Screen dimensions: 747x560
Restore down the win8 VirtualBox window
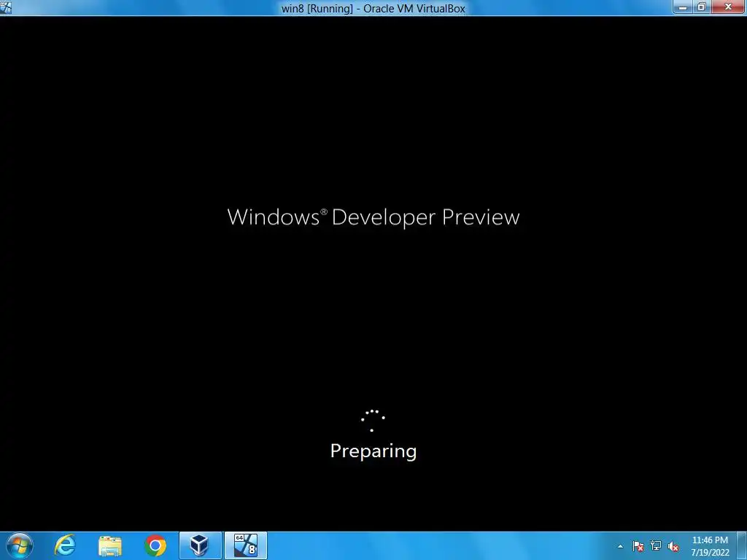click(702, 7)
